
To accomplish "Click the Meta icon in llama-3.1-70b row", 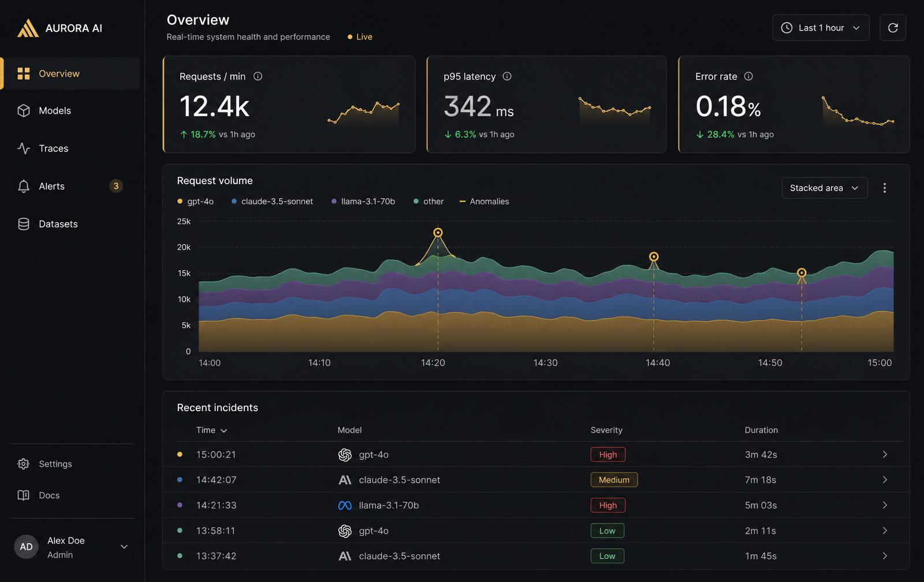I will tap(345, 505).
